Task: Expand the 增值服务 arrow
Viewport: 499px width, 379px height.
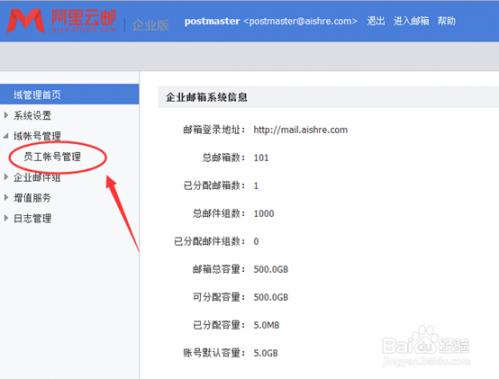Action: [x=6, y=198]
